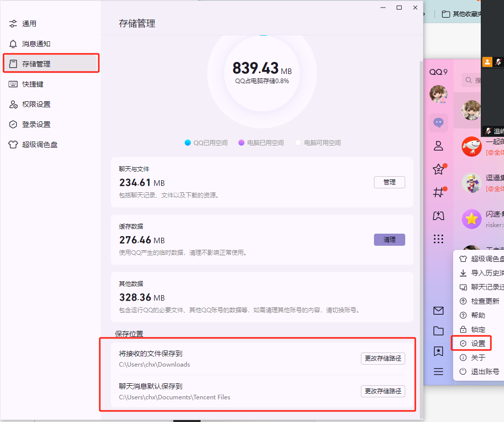Open the QQ空间 star icon in QQ sidebar

click(x=438, y=169)
